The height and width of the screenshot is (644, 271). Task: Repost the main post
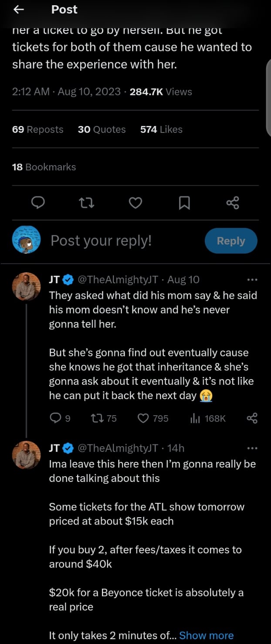(87, 202)
